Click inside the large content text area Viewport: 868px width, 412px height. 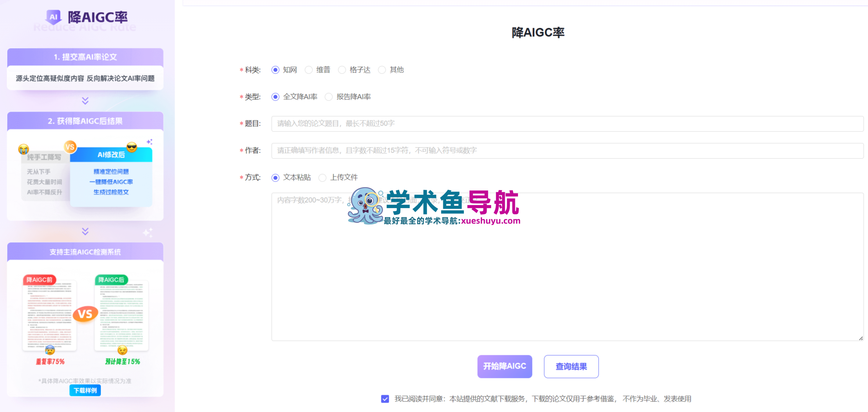[x=567, y=267]
